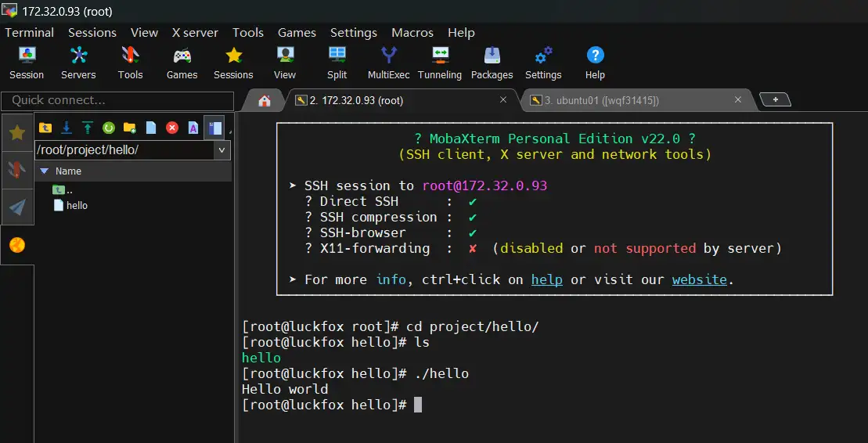Create new folder in SFTP browser
Viewport: 868px width, 443px height.
(x=130, y=128)
